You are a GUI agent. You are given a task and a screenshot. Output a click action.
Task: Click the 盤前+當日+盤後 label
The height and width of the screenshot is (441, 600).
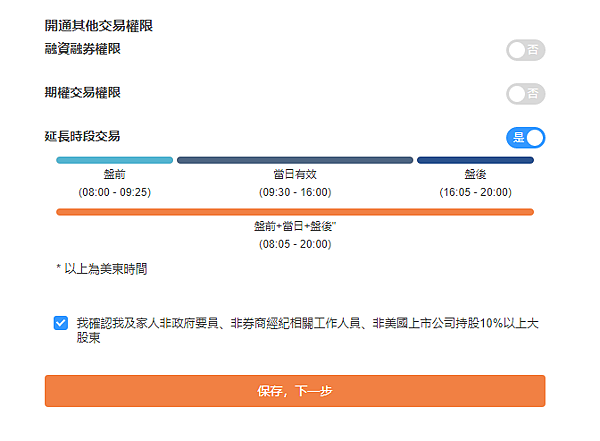pos(295,226)
